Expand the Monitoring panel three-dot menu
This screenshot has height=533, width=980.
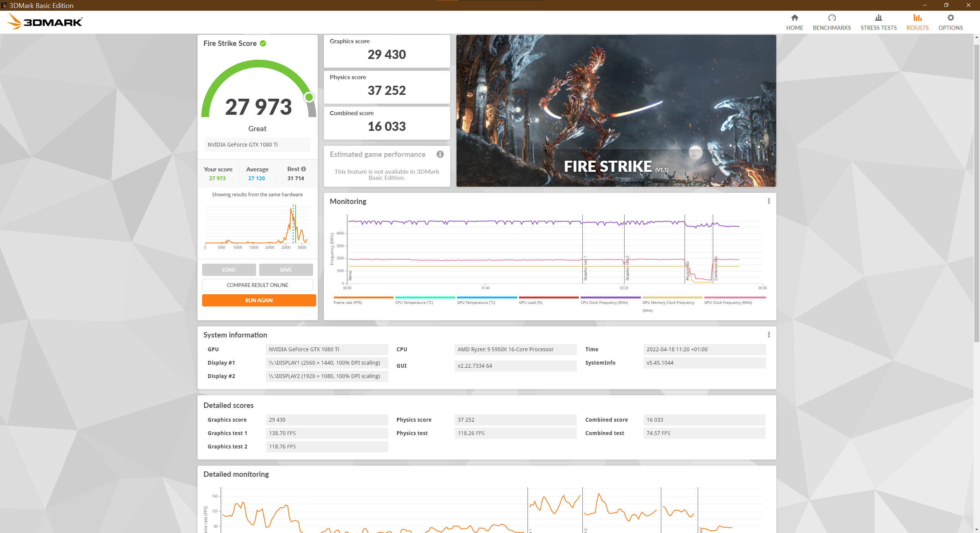(769, 201)
